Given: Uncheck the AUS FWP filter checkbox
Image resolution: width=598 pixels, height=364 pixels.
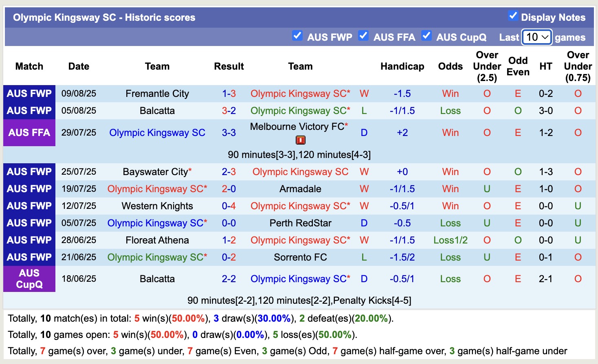Looking at the screenshot, I should 298,36.
